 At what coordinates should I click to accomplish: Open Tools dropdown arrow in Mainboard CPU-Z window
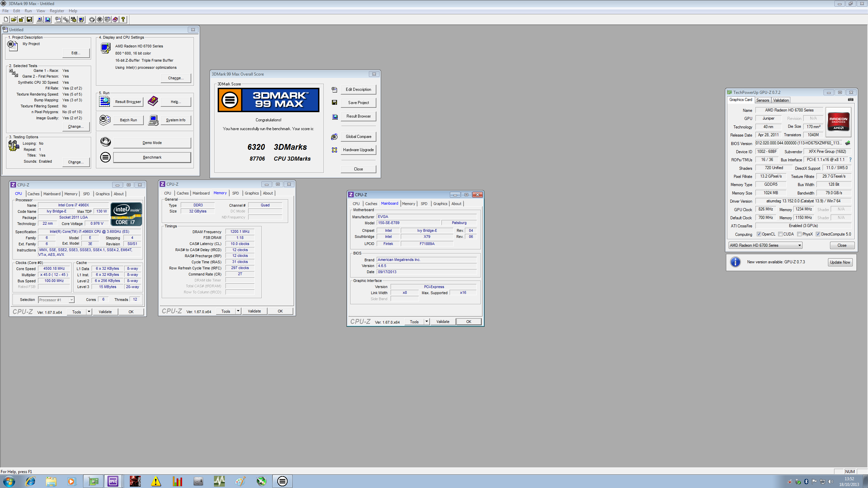point(427,322)
